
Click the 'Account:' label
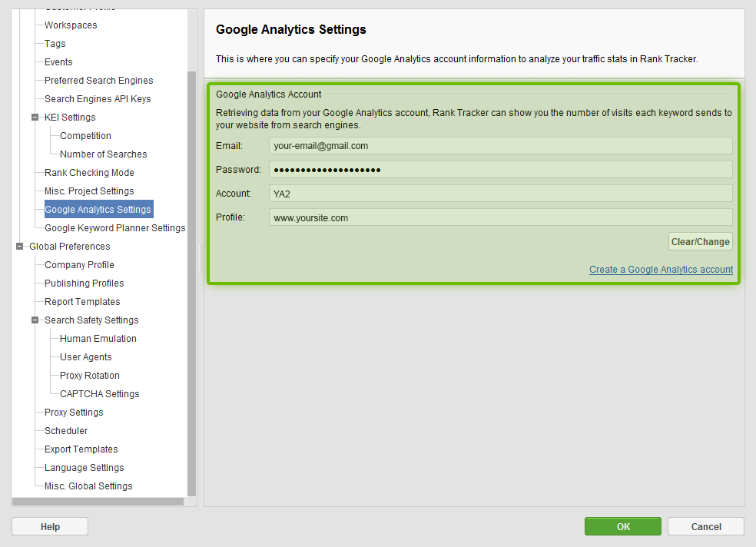click(234, 194)
